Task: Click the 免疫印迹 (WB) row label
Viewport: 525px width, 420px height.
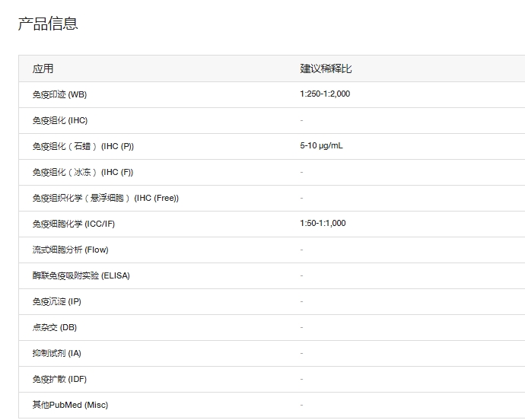Action: tap(59, 94)
